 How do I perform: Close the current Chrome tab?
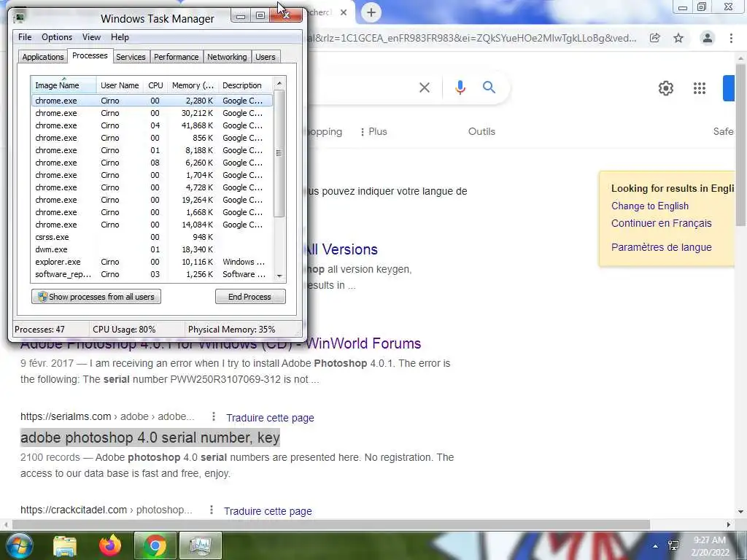pos(344,13)
